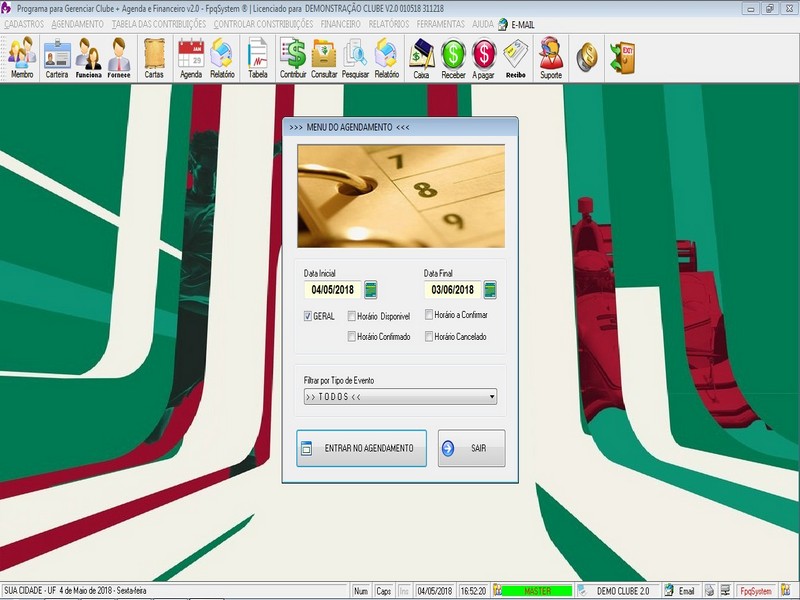Click the Contribuir dollar icon

(293, 58)
